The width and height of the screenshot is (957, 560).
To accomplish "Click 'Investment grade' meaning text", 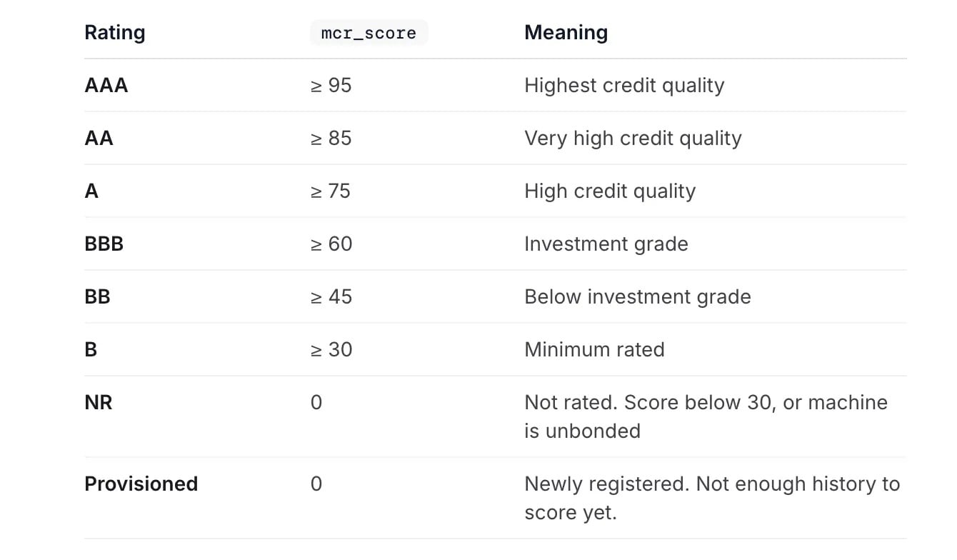I will (x=606, y=244).
